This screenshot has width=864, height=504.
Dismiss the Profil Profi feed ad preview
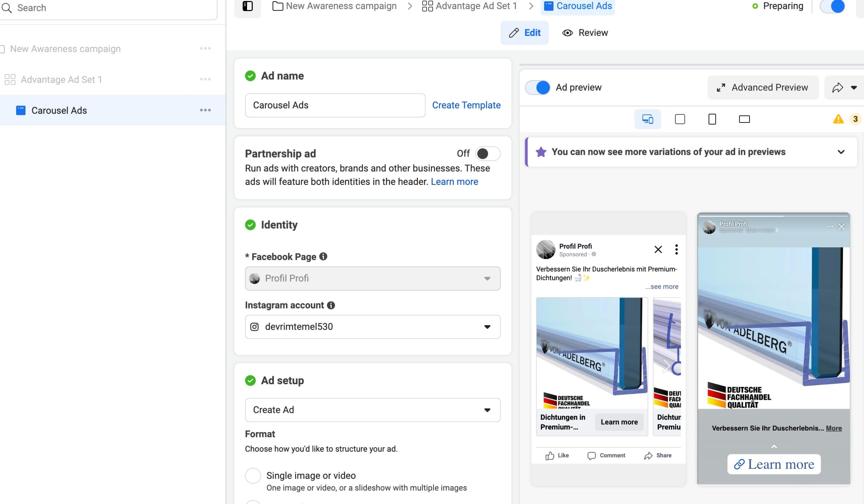click(x=657, y=249)
